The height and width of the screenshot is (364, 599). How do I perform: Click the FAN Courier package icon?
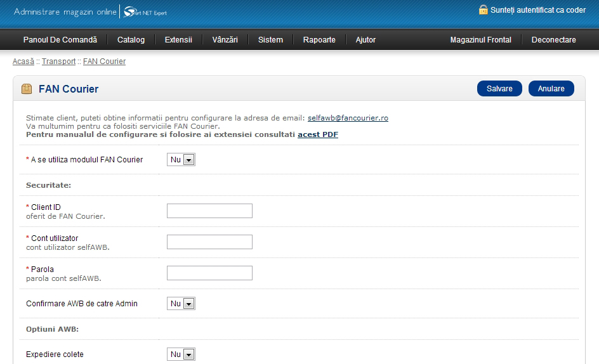click(27, 89)
